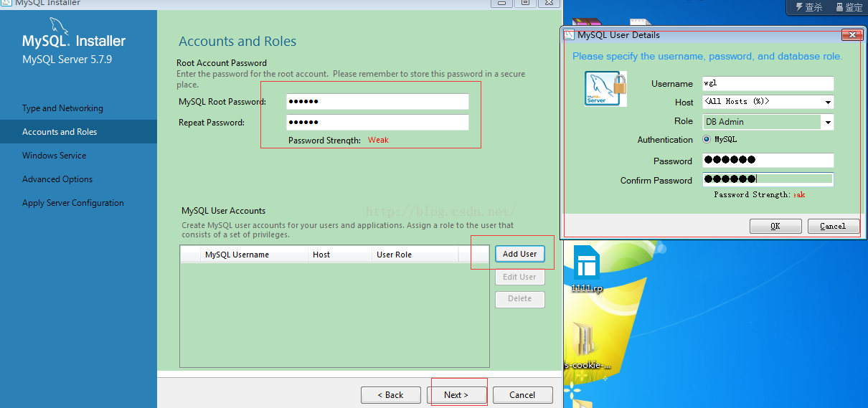
Task: Click the 'Accounts and Roles' page heading
Action: point(237,42)
